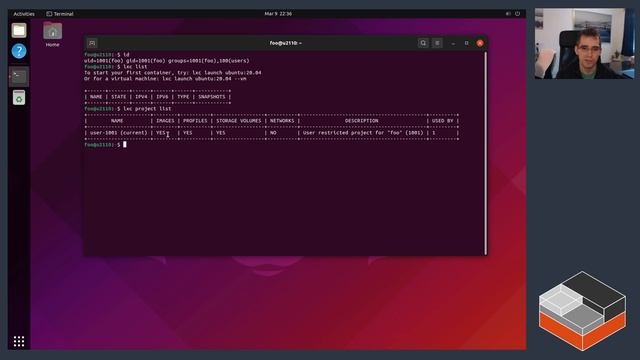
Task: Click the terminal title 'foo@u2110: ~'
Action: pos(285,43)
